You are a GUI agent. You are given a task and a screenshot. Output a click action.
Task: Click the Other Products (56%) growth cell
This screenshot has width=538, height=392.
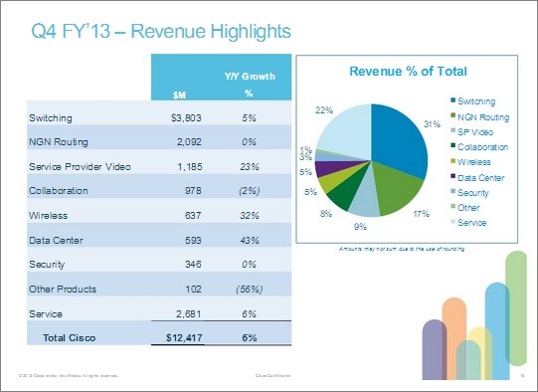250,290
